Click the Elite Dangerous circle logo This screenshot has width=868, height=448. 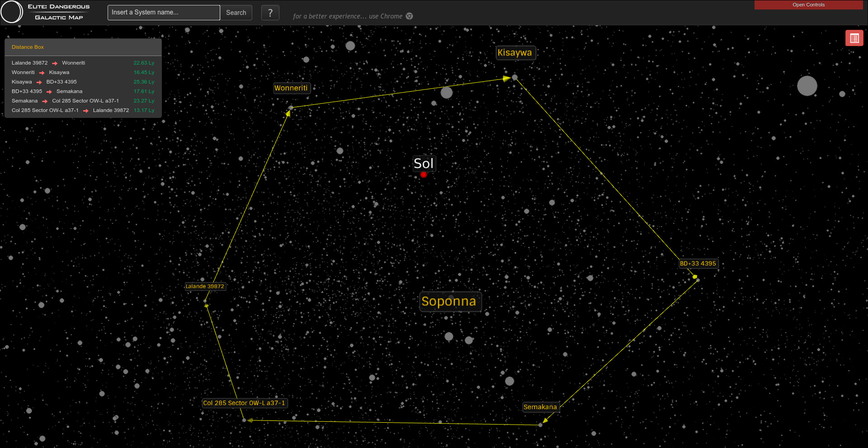point(12,12)
